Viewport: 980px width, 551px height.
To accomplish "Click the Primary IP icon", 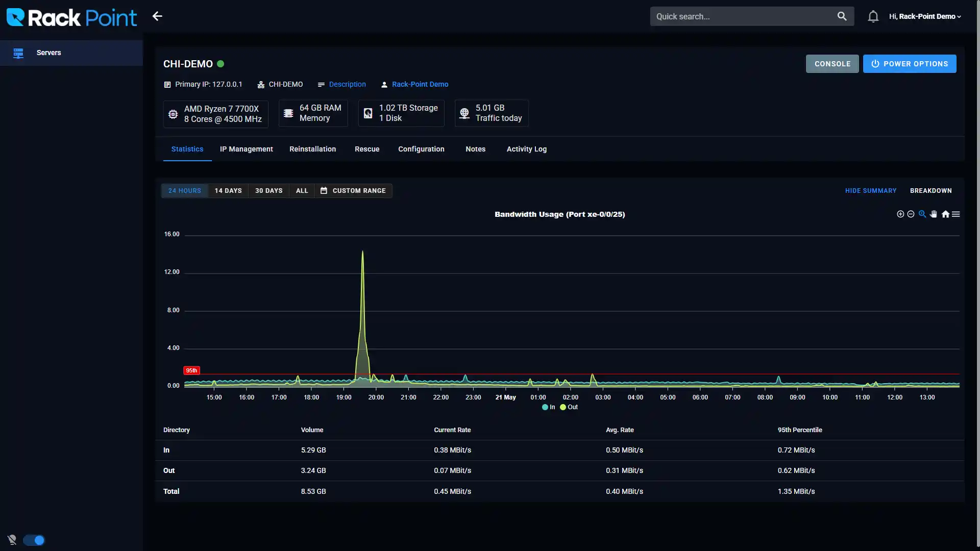I will point(167,85).
